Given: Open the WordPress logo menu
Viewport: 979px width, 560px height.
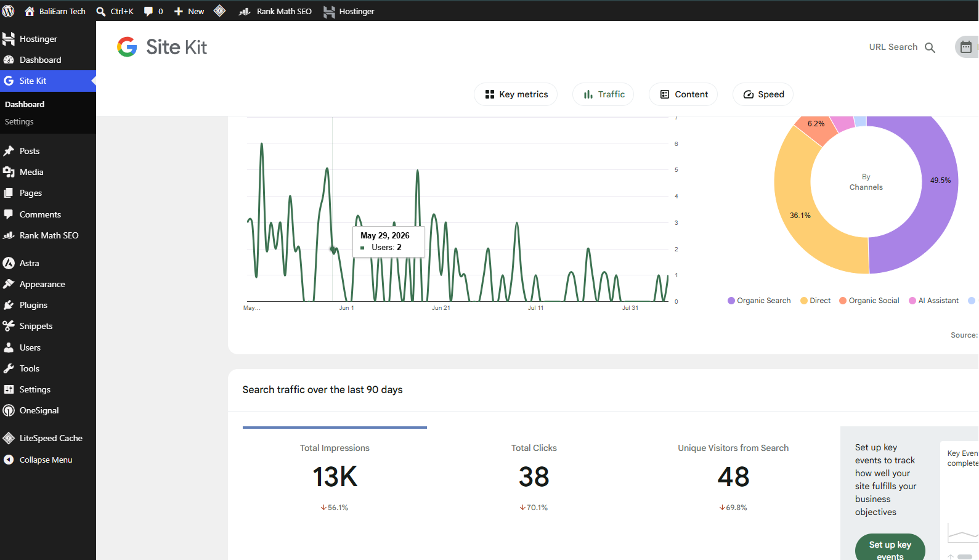Looking at the screenshot, I should (9, 11).
